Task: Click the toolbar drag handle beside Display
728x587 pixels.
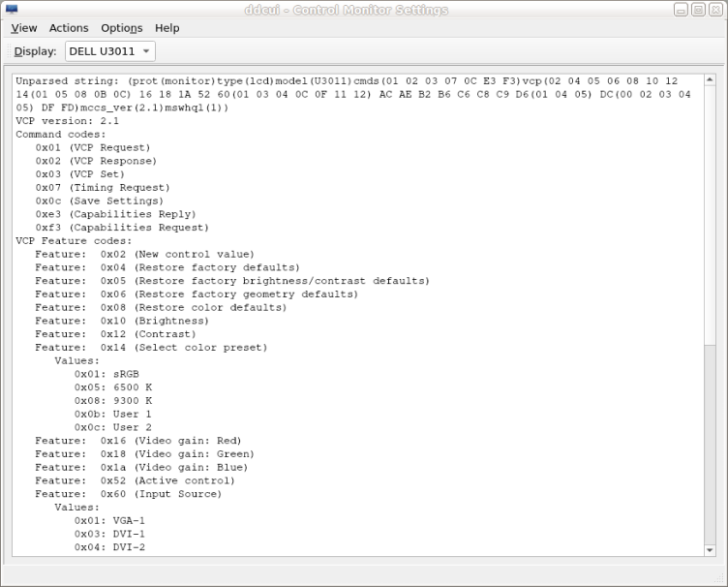Action: [7, 51]
